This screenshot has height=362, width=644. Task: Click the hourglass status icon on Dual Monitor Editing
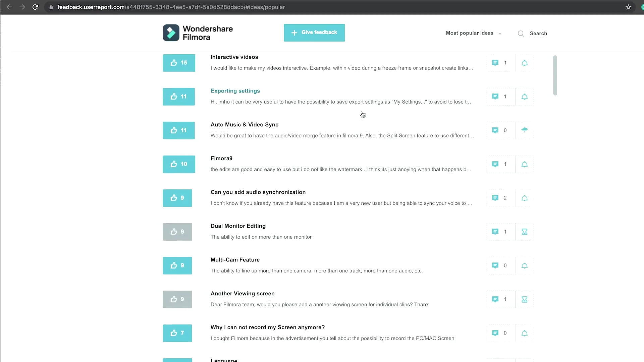(x=525, y=232)
